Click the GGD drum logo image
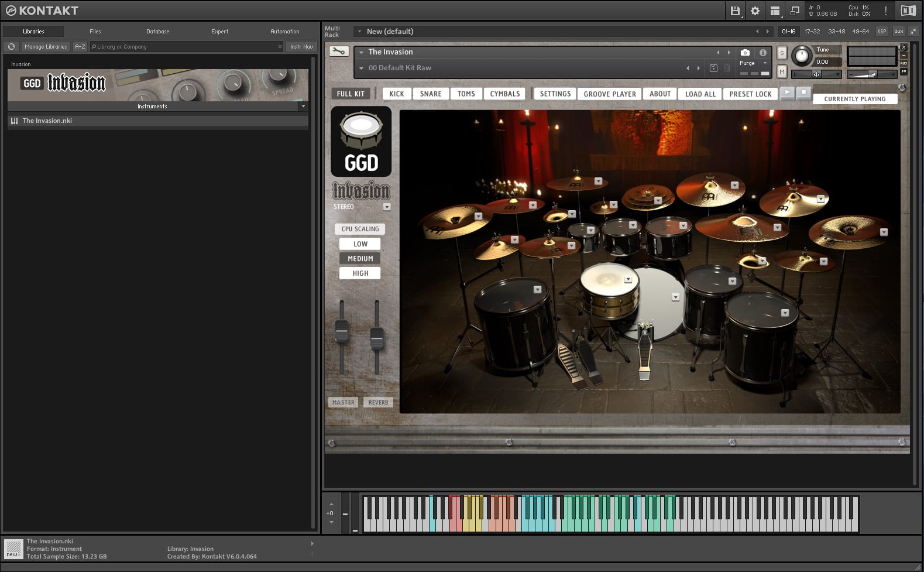The width and height of the screenshot is (924, 572). 361,141
